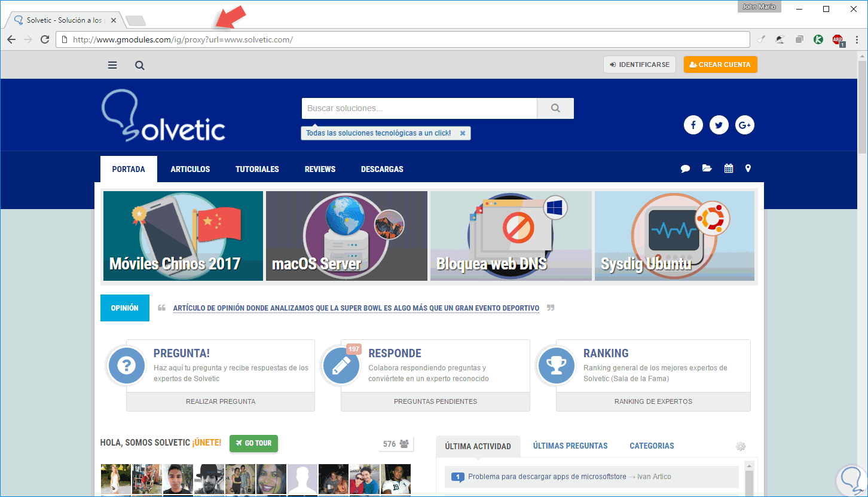868x497 pixels.
Task: Reload the page with refresh icon
Action: tap(45, 39)
